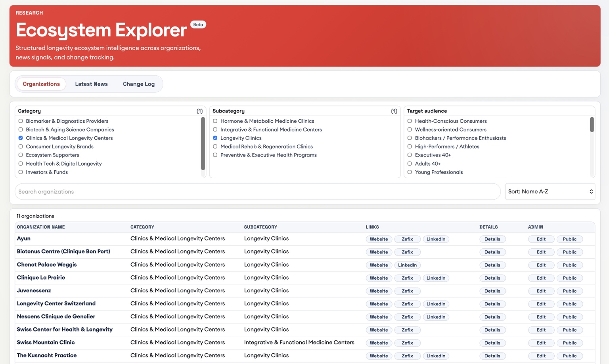
Task: Switch to the Latest News tab
Action: [91, 84]
